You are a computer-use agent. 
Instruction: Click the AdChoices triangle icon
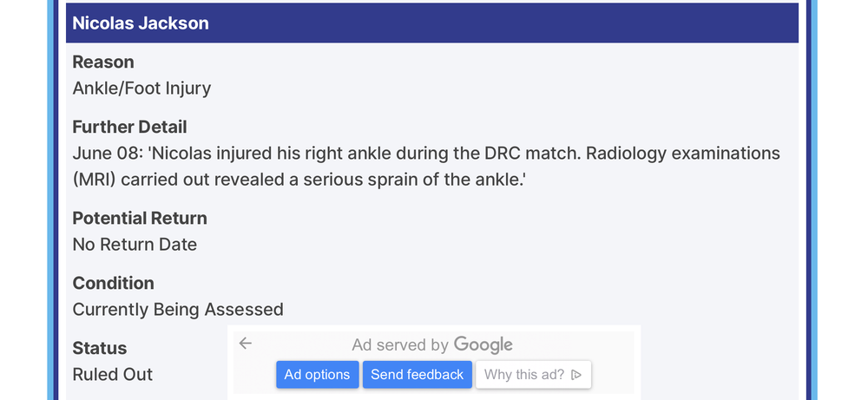[x=576, y=375]
